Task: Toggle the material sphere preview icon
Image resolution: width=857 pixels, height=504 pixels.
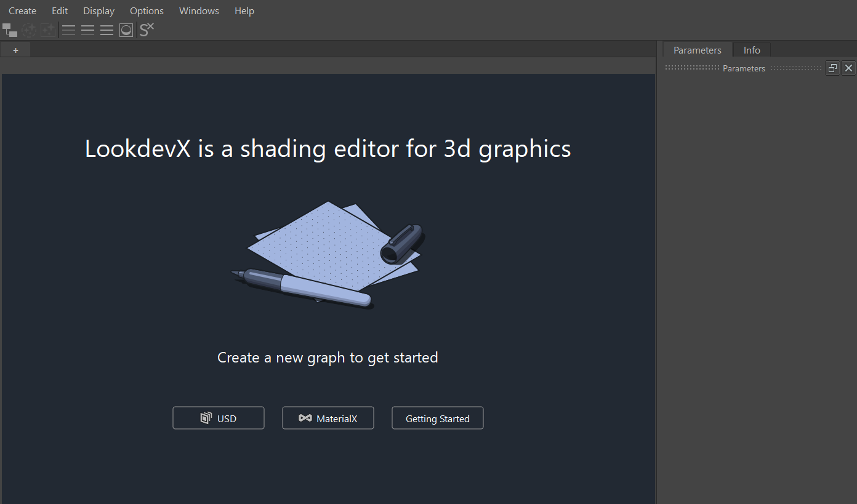Action: (126, 30)
